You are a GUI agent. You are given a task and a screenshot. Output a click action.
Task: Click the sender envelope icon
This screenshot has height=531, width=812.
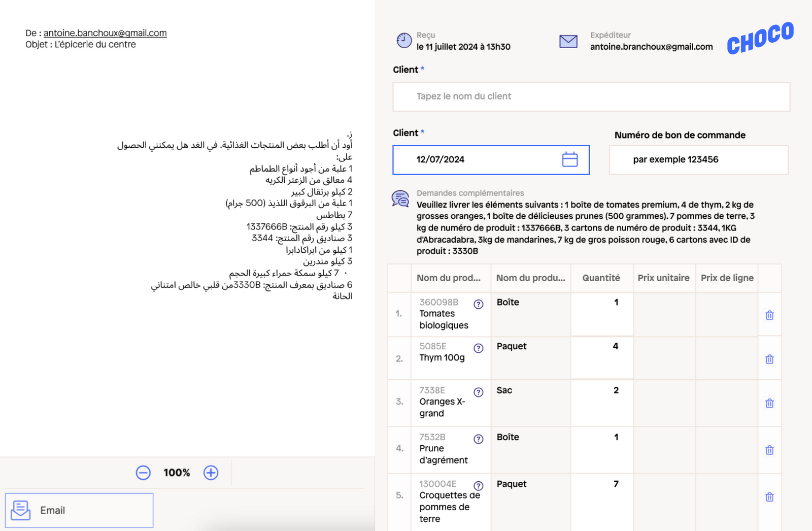point(568,41)
